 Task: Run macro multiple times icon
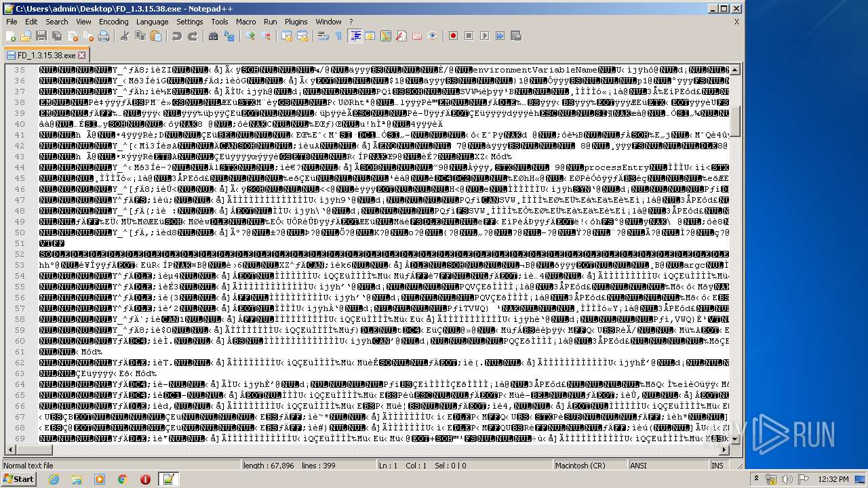click(x=500, y=36)
